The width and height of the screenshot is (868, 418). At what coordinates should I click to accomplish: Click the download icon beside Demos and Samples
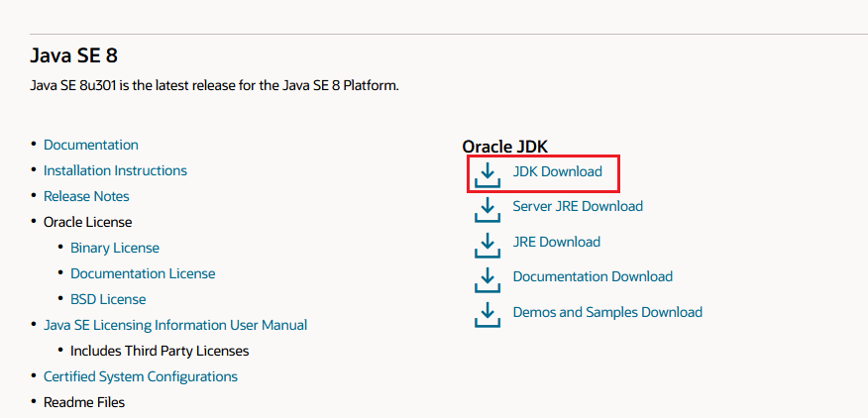487,313
